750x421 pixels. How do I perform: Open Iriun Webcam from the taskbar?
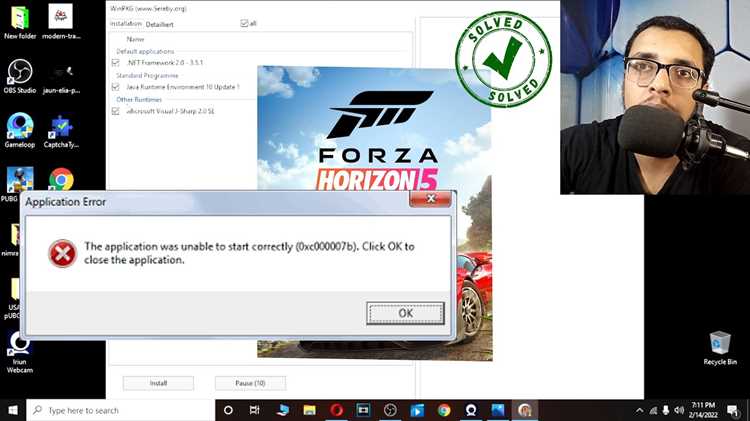tap(471, 410)
